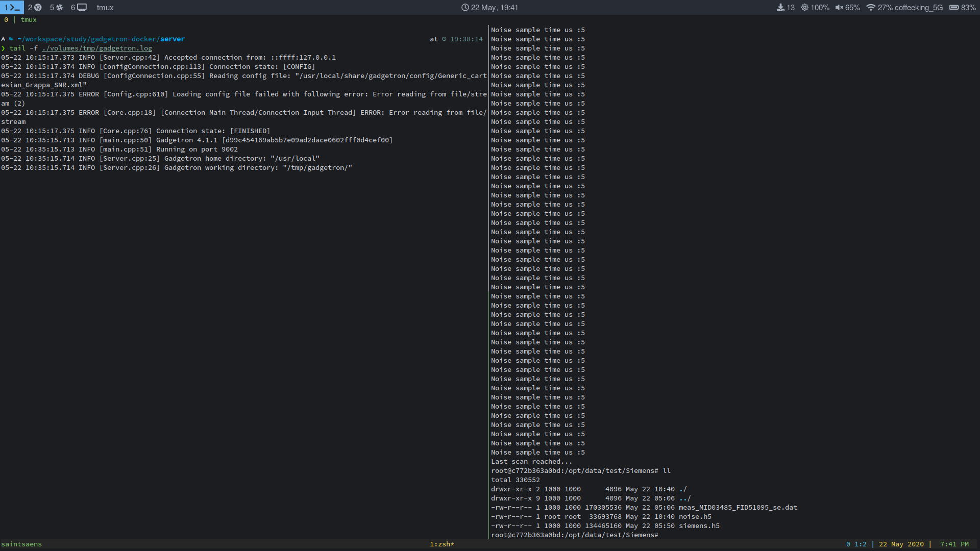Open the Chrome browser workspace icon

37,7
